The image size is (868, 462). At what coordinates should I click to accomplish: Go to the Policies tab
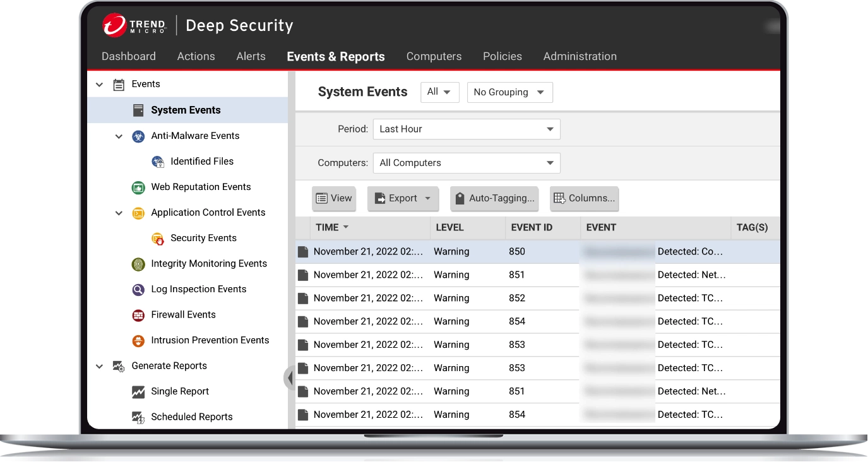(502, 56)
